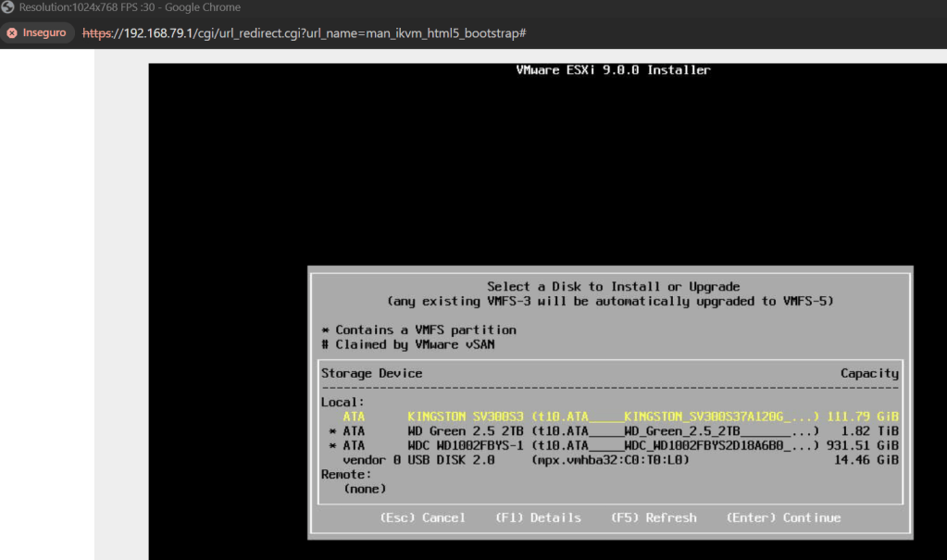The height and width of the screenshot is (560, 947).
Task: Select the WD Green 2.5 2TB disk name
Action: click(466, 431)
